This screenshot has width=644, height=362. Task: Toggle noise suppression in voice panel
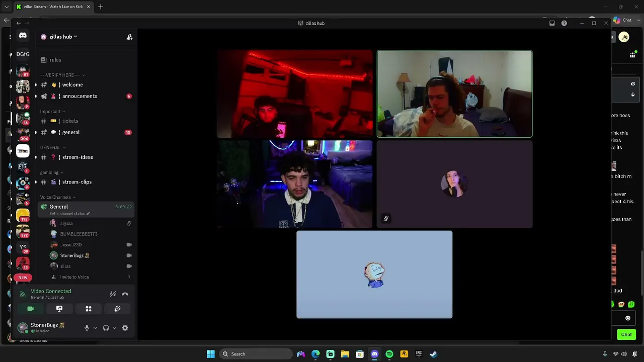[113, 294]
